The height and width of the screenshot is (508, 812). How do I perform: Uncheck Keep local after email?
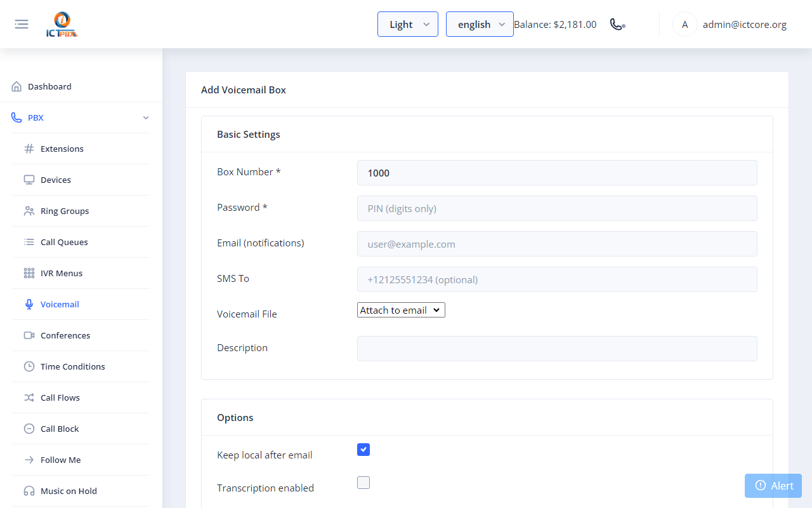(363, 450)
